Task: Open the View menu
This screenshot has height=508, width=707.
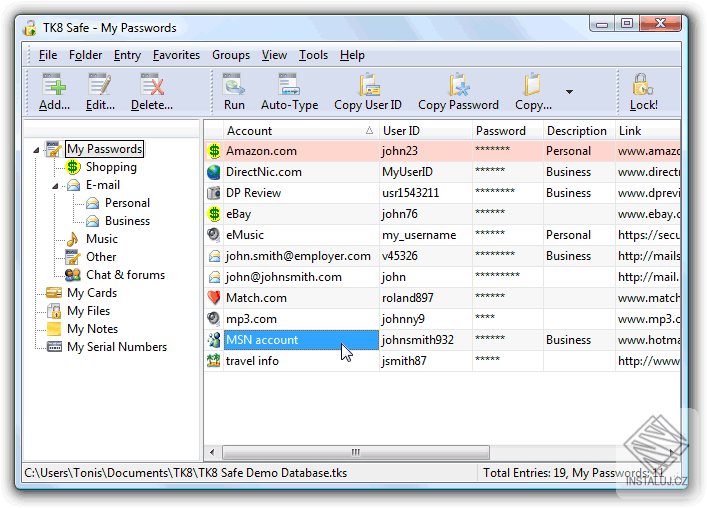Action: click(x=274, y=55)
